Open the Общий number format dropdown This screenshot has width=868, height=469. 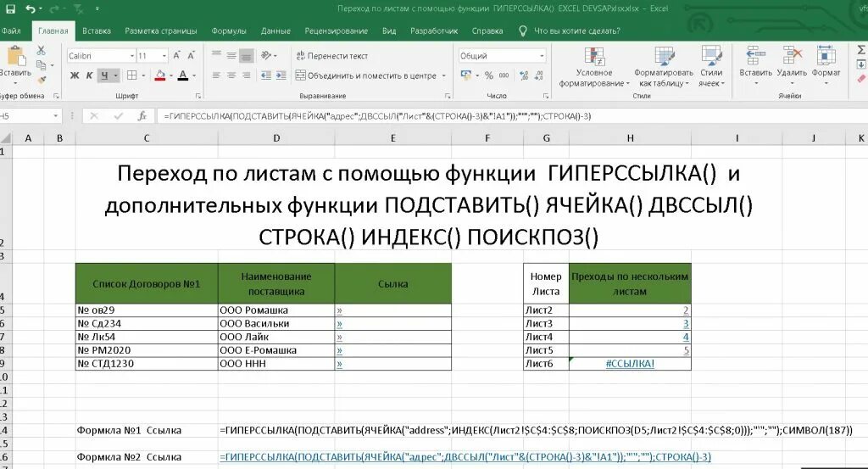[542, 56]
